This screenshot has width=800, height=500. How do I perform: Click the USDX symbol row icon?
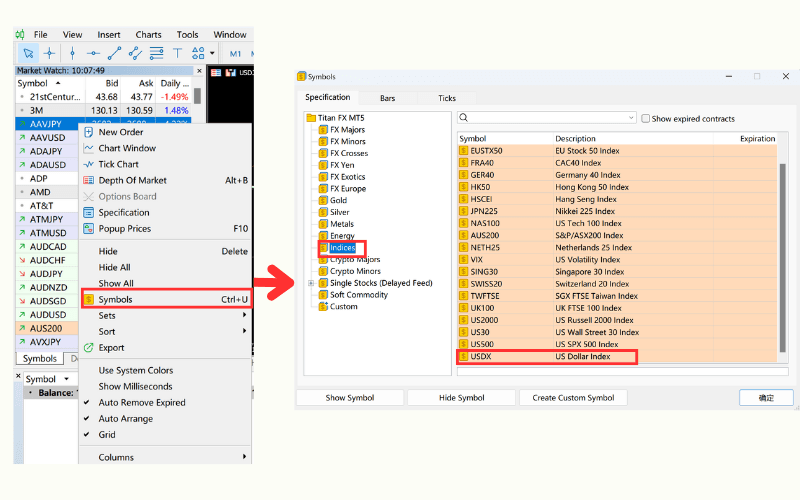[464, 356]
